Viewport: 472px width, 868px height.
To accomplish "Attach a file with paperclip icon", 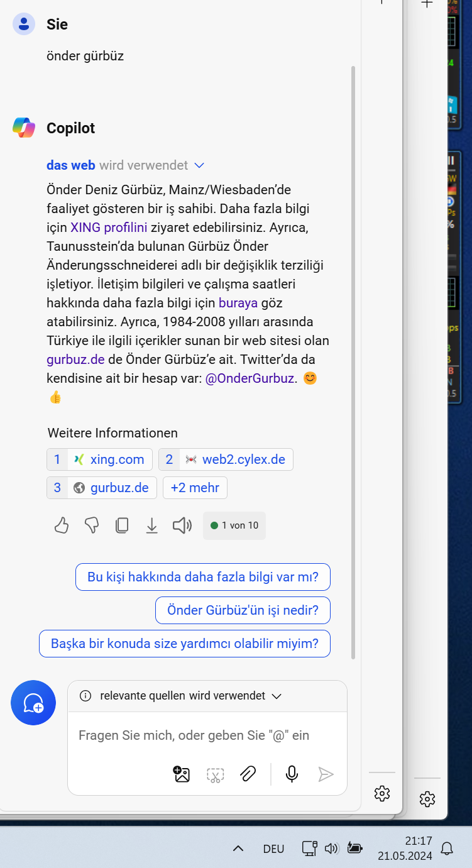I will (x=248, y=774).
